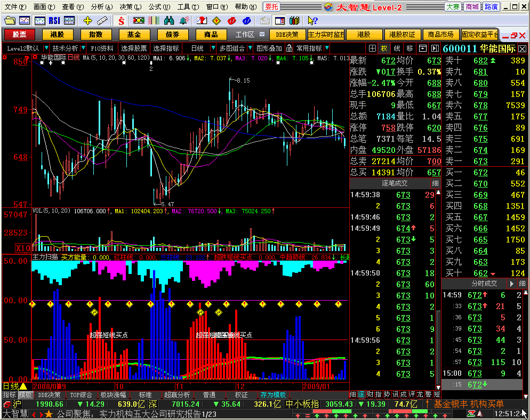Open the 公式(U) menu
The image size is (530, 420).
(159, 7)
